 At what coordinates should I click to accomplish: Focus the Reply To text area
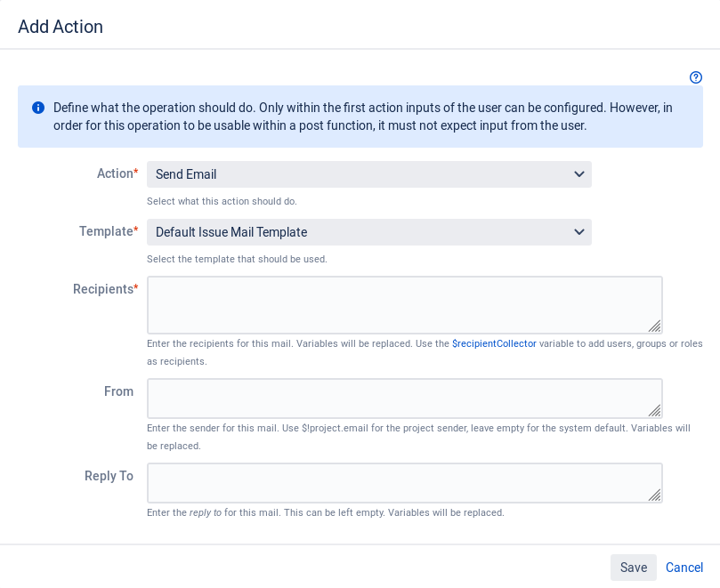coord(405,483)
